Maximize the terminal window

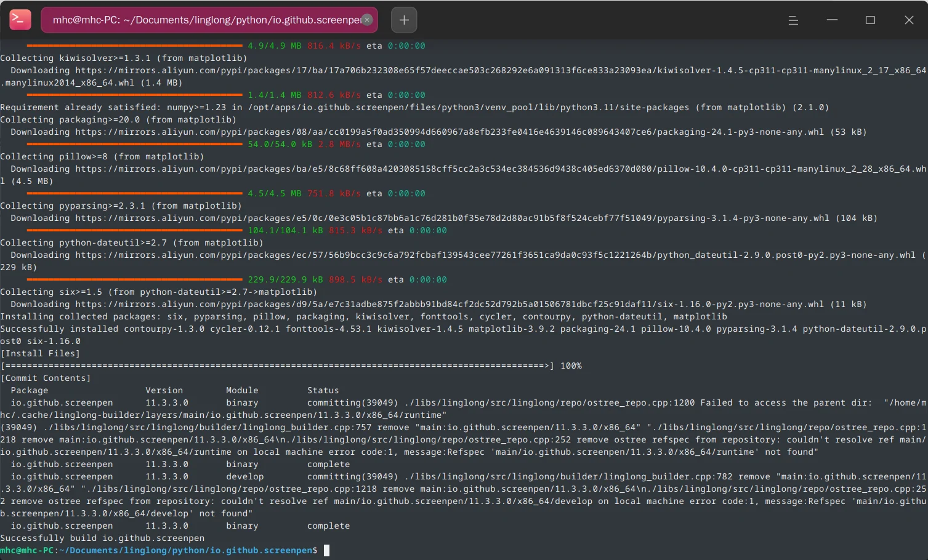(x=870, y=20)
